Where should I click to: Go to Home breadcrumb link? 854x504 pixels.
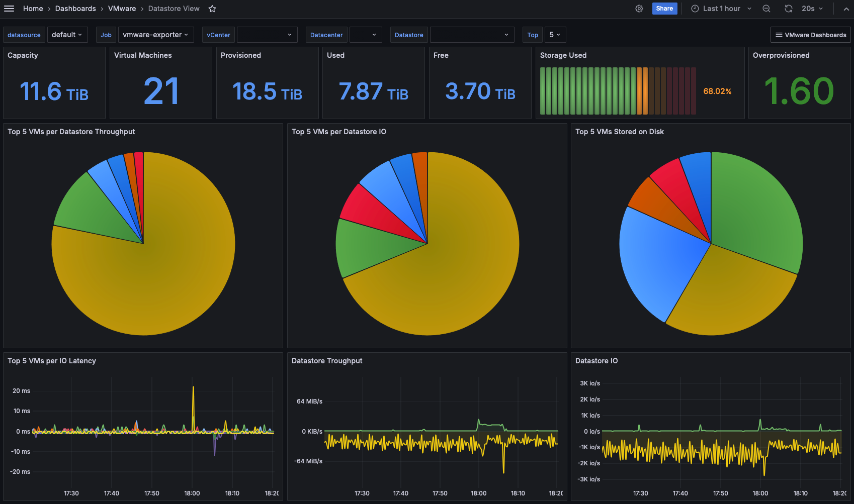click(33, 9)
